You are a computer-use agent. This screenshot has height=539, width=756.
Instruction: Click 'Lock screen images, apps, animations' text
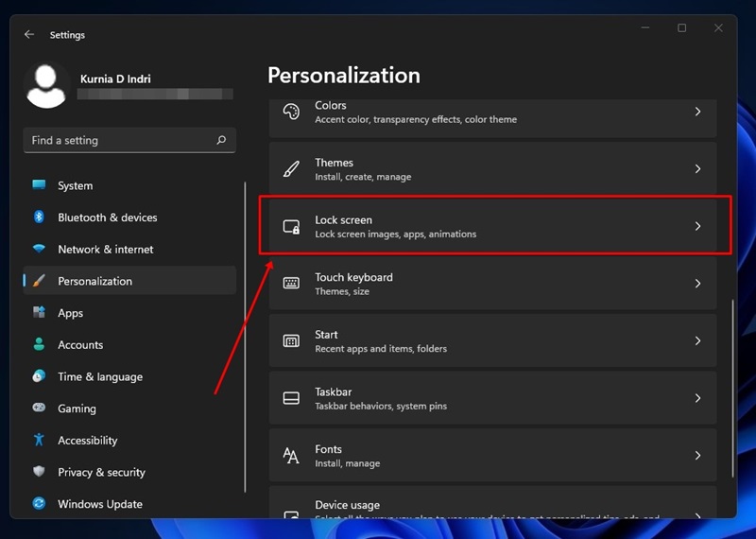[x=395, y=234]
